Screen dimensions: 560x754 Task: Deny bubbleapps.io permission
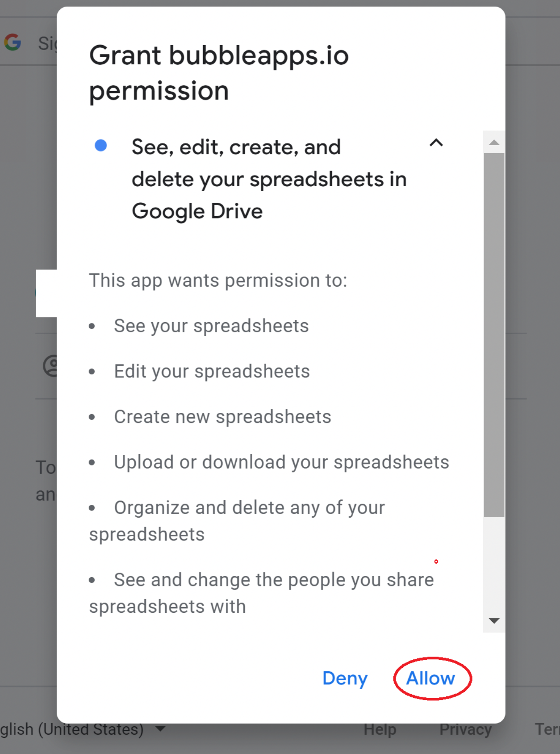(x=345, y=678)
